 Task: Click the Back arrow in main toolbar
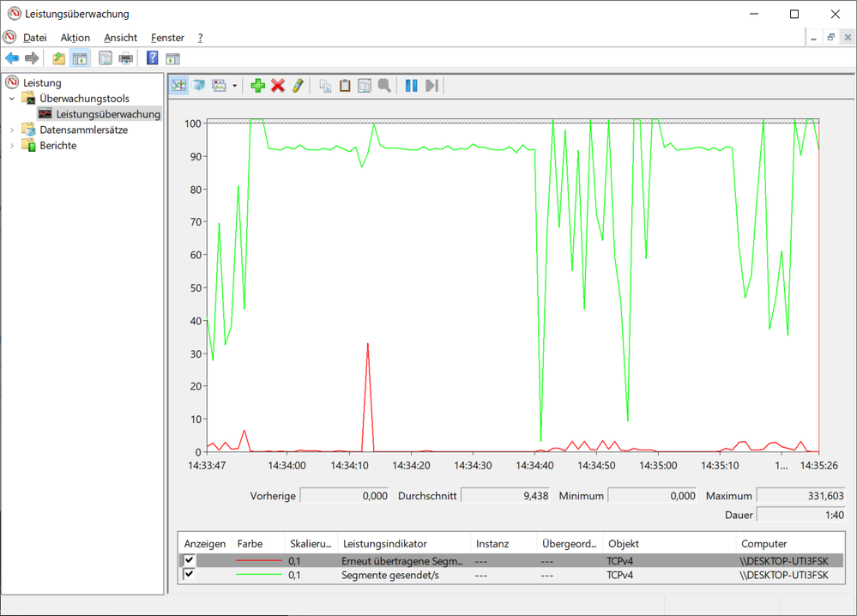[12, 58]
